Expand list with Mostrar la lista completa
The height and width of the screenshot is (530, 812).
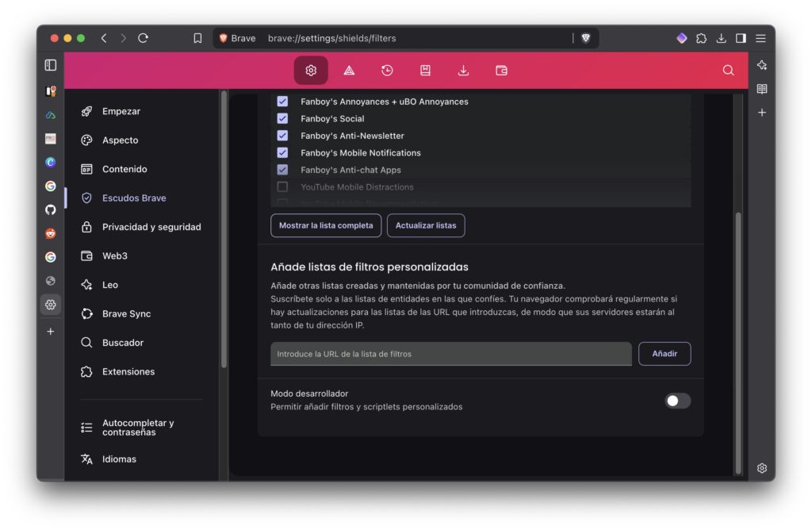326,225
